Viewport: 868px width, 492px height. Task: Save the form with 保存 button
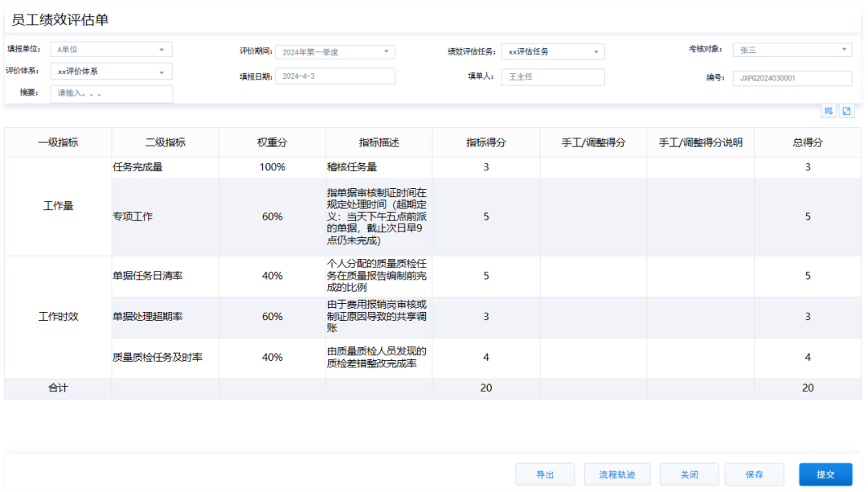point(754,474)
